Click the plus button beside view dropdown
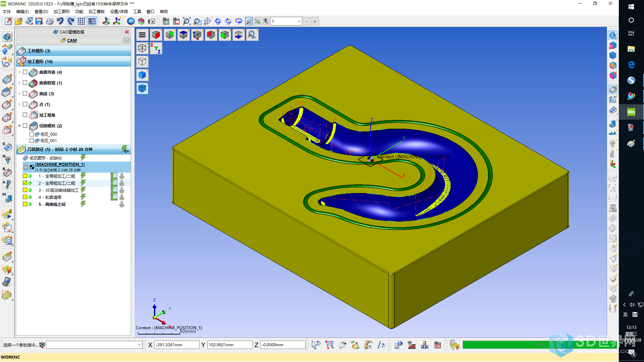 (315, 21)
